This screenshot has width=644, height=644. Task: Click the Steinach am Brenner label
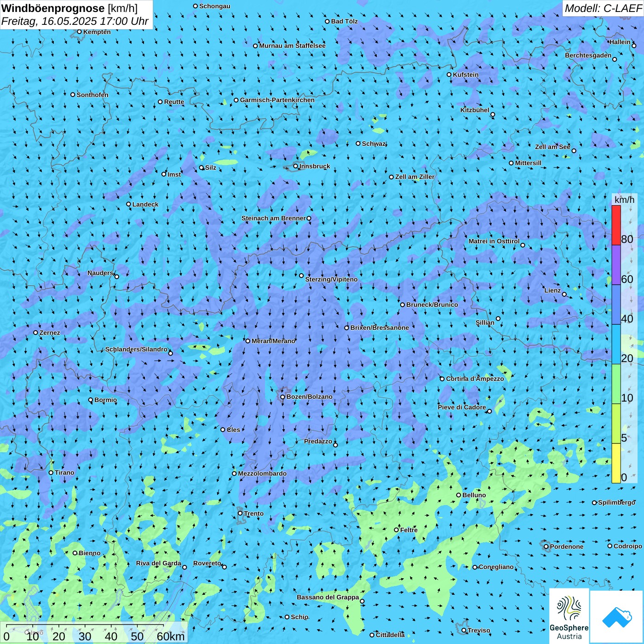click(x=274, y=218)
